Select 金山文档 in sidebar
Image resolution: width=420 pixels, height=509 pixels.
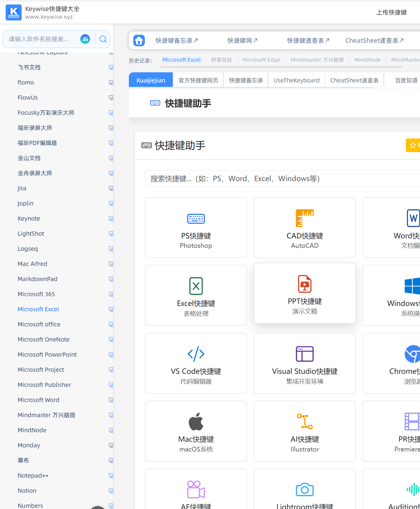29,158
